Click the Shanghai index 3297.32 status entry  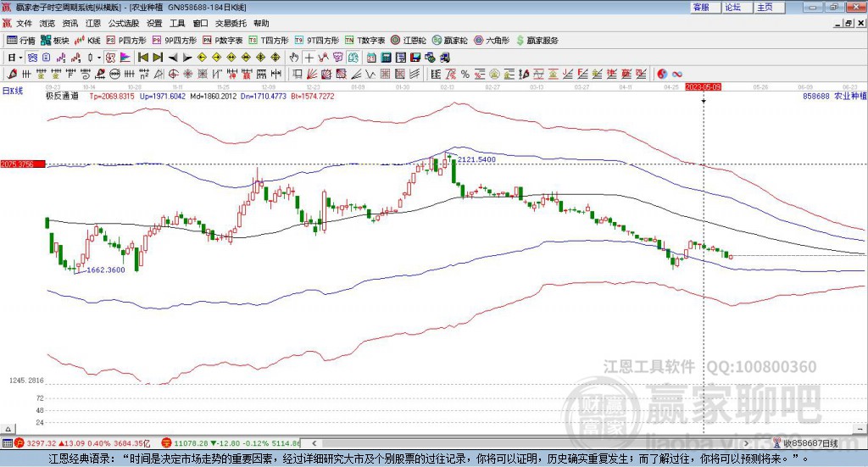83,443
